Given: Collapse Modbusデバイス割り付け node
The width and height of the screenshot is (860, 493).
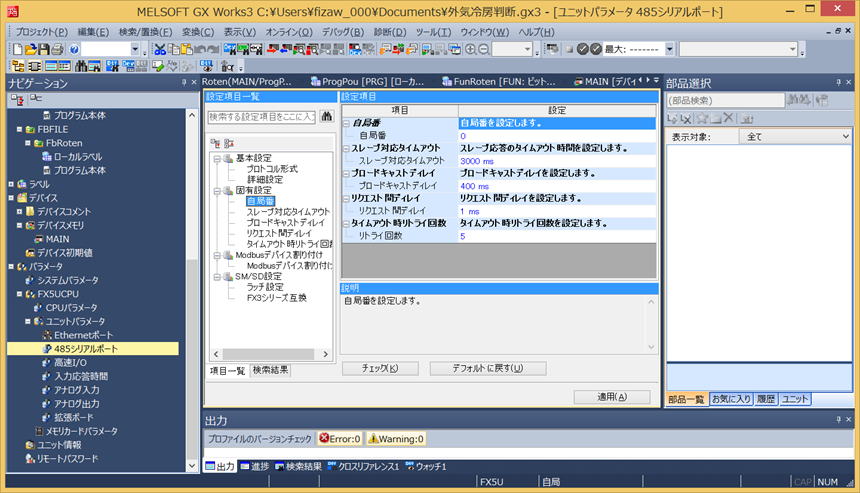Looking at the screenshot, I should click(x=217, y=256).
